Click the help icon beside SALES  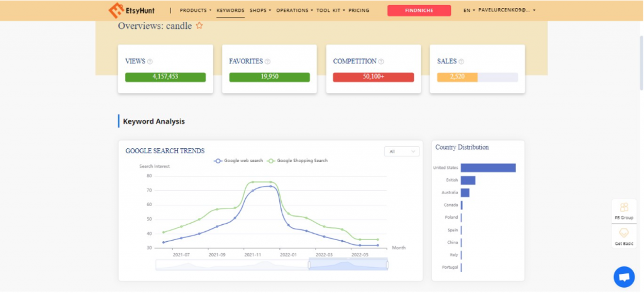click(462, 62)
